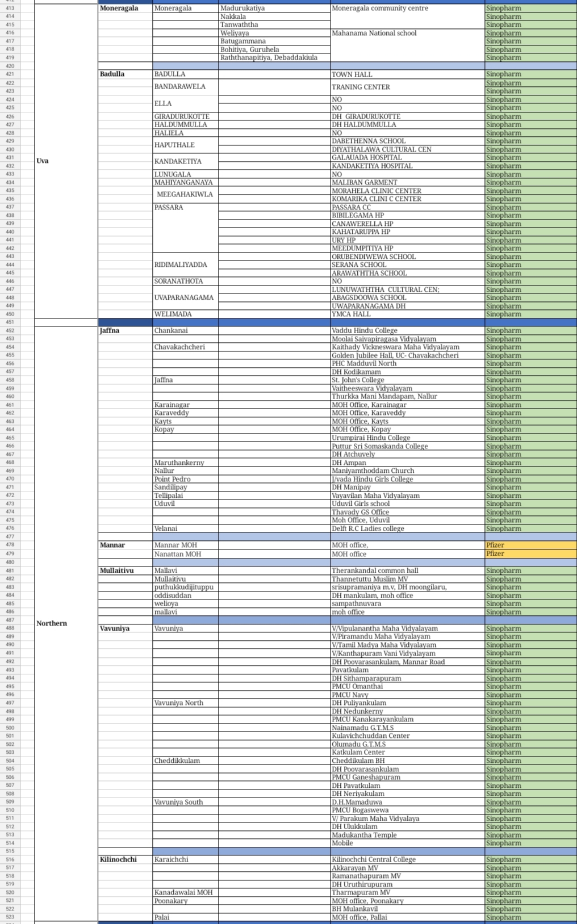Select row header 451
577x924 pixels.
click(x=10, y=322)
